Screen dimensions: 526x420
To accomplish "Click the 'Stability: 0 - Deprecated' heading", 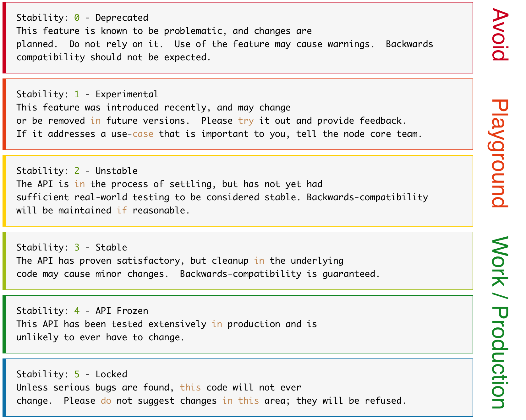I will pos(82,18).
